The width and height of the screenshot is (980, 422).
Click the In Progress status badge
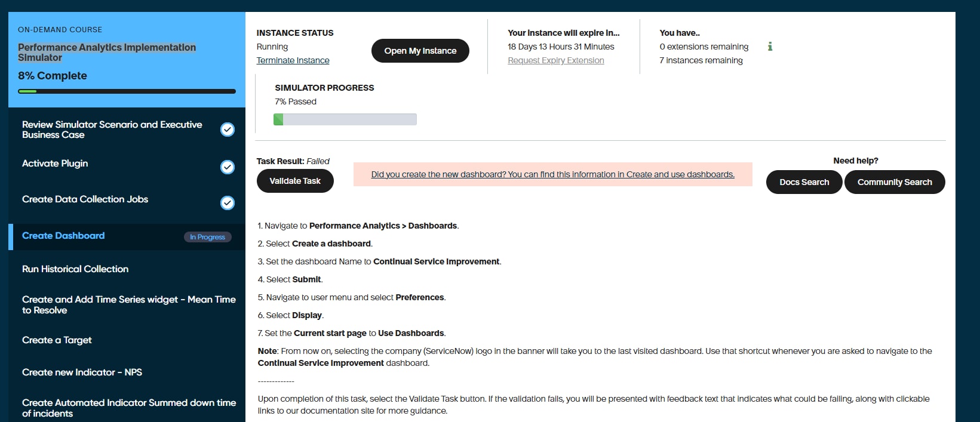(207, 237)
